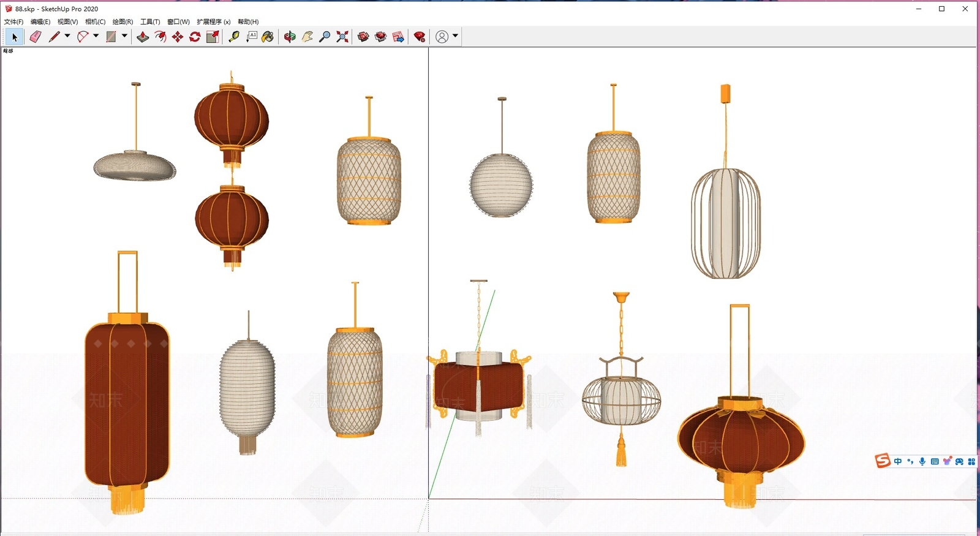Viewport: 980px width, 536px height.
Task: Open the 视图(V) menu
Action: pos(68,21)
